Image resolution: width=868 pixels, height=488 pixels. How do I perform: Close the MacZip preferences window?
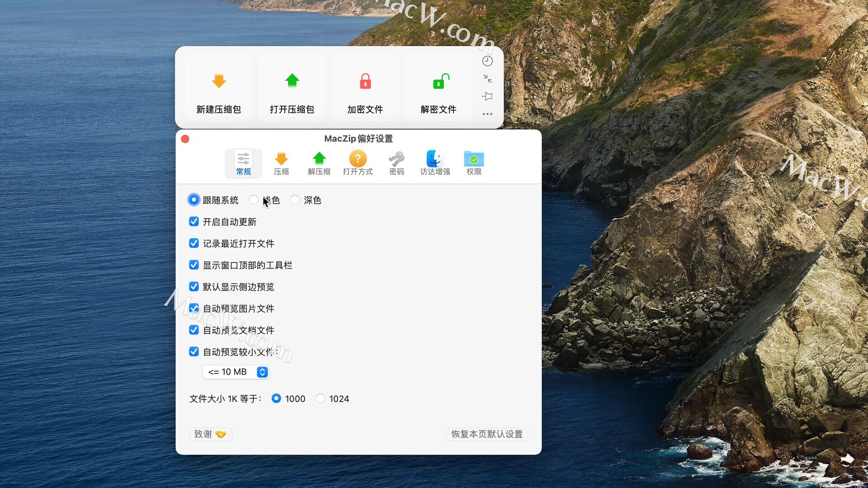(185, 139)
